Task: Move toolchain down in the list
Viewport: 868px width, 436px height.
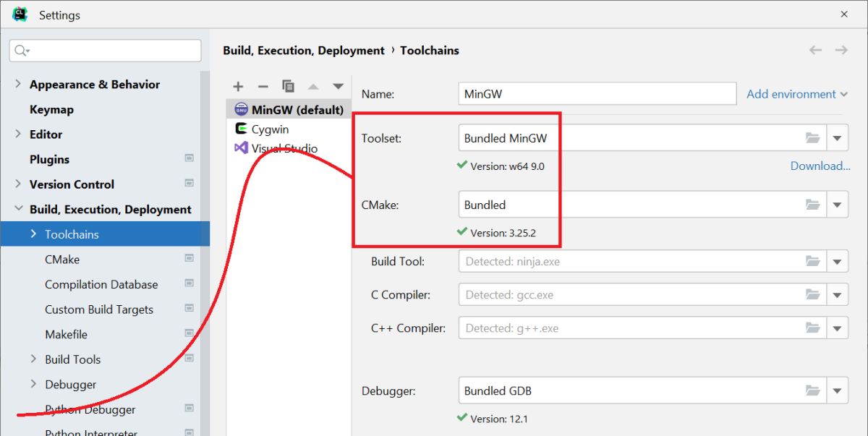Action: (x=338, y=86)
